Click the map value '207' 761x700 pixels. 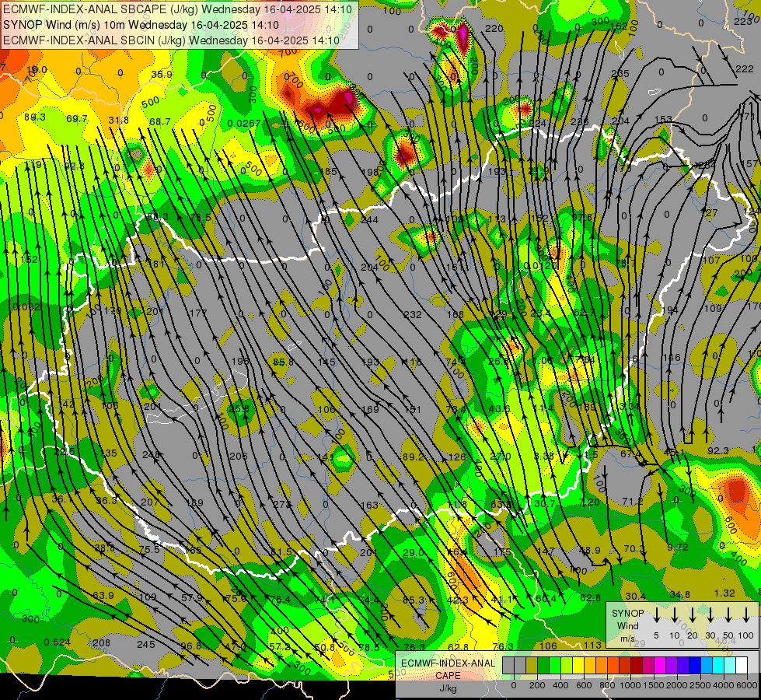pos(149,502)
